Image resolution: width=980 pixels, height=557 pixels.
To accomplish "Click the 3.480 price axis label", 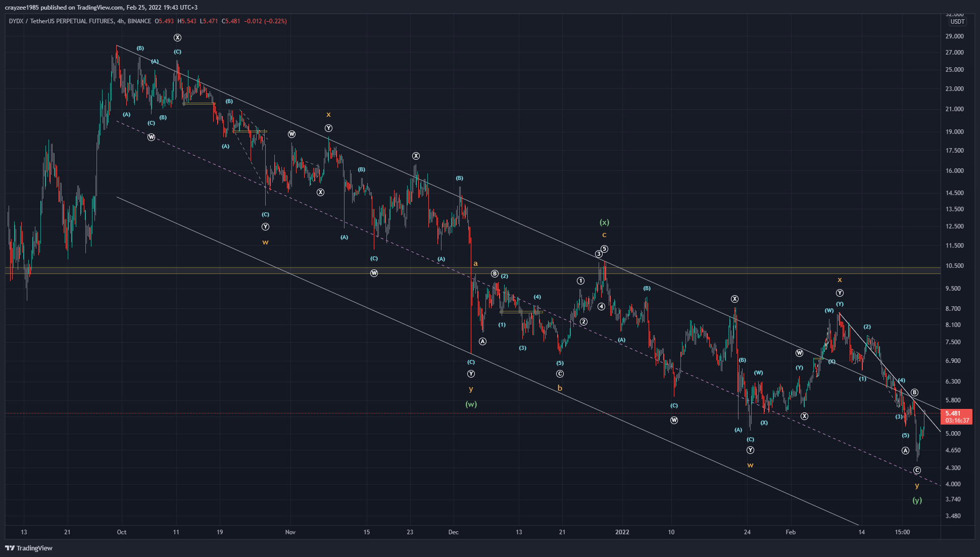I will 953,516.
